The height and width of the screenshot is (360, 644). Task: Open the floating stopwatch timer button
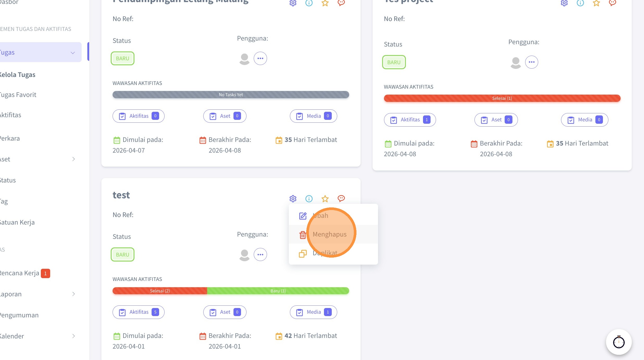(619, 342)
